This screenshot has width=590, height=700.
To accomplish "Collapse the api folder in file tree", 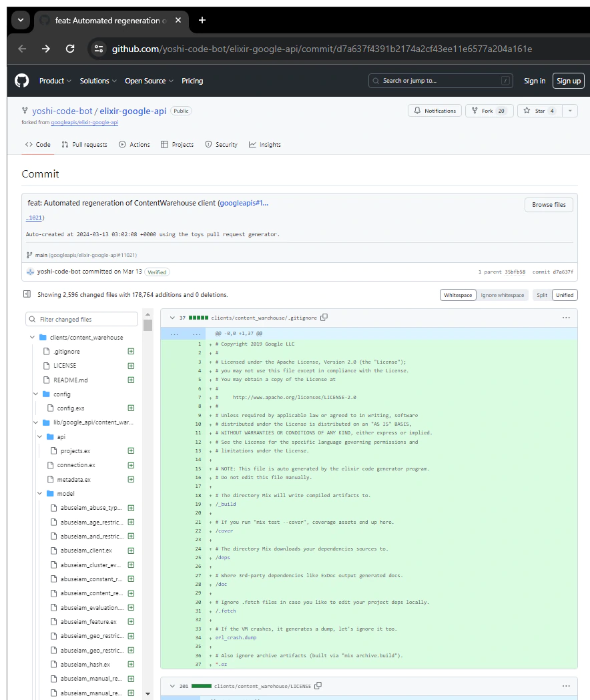I will [39, 436].
